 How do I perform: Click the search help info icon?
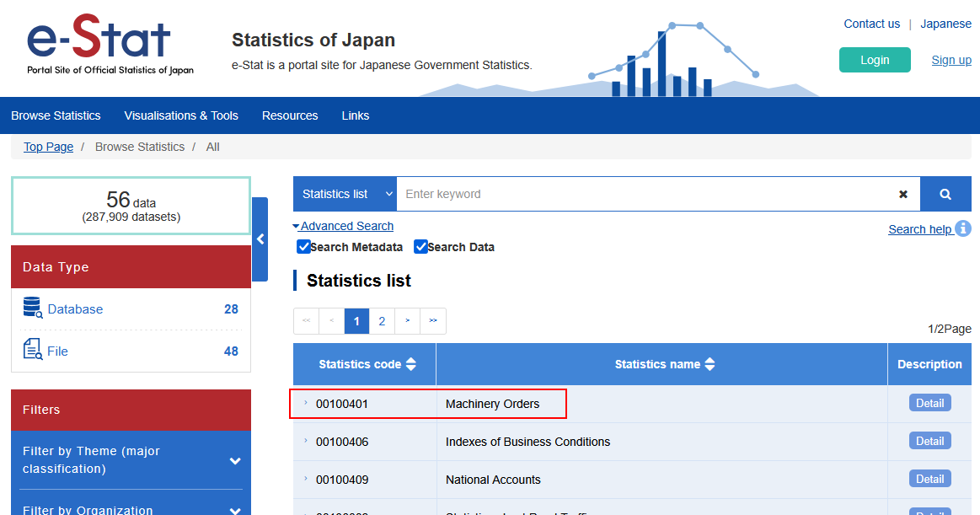point(963,228)
